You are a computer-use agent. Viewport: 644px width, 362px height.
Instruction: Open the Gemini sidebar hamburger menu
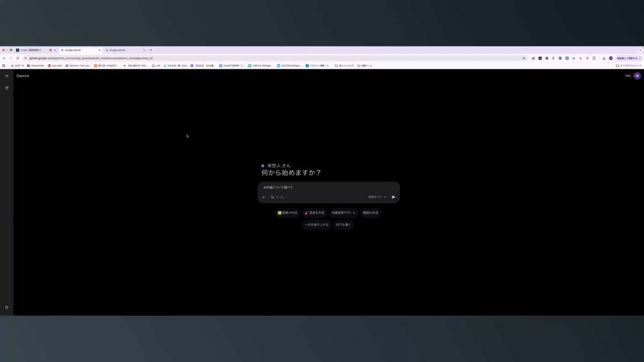point(6,76)
